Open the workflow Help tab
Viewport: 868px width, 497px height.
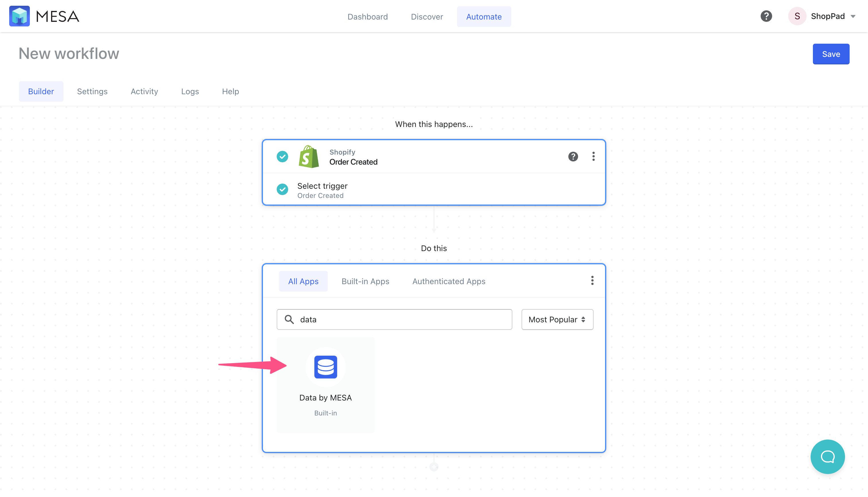coord(230,91)
